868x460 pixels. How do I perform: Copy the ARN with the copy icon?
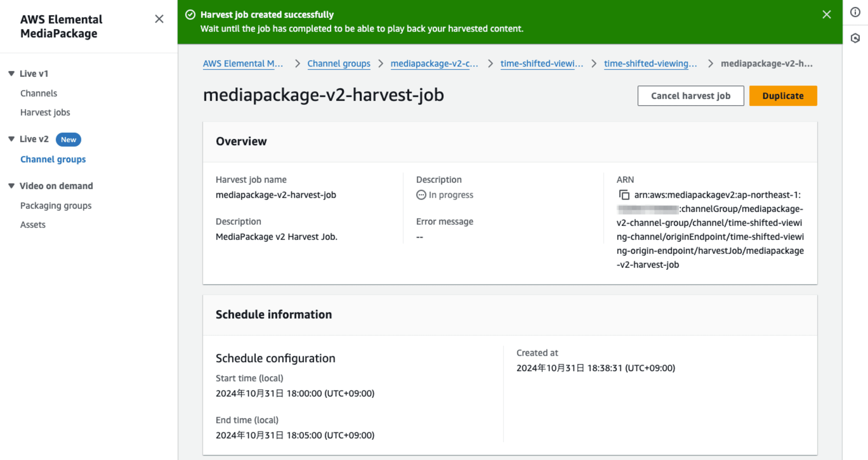coord(624,195)
